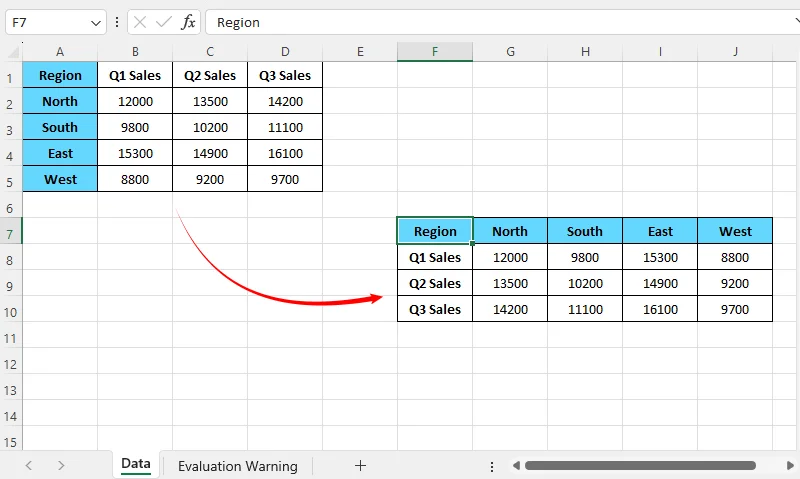Viewport: 800px width, 479px height.
Task: Click cell B4 with value 15300
Action: point(135,153)
